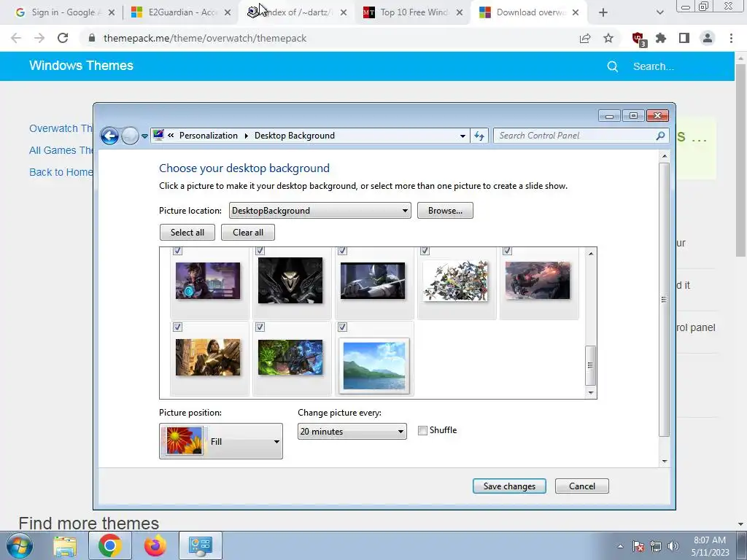The height and width of the screenshot is (560, 747).
Task: Click the Select all button
Action: tap(187, 233)
